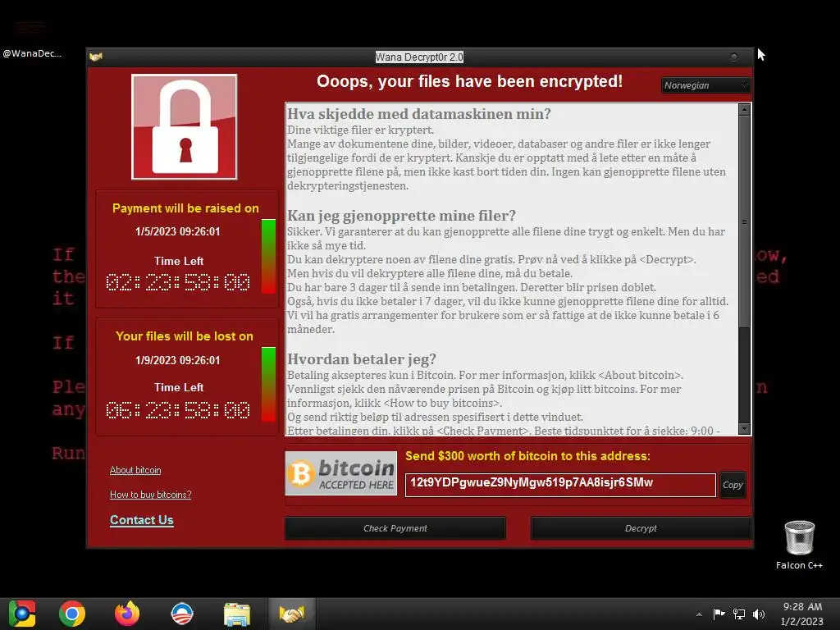
Task: Open the About bitcoin link
Action: pyautogui.click(x=135, y=470)
